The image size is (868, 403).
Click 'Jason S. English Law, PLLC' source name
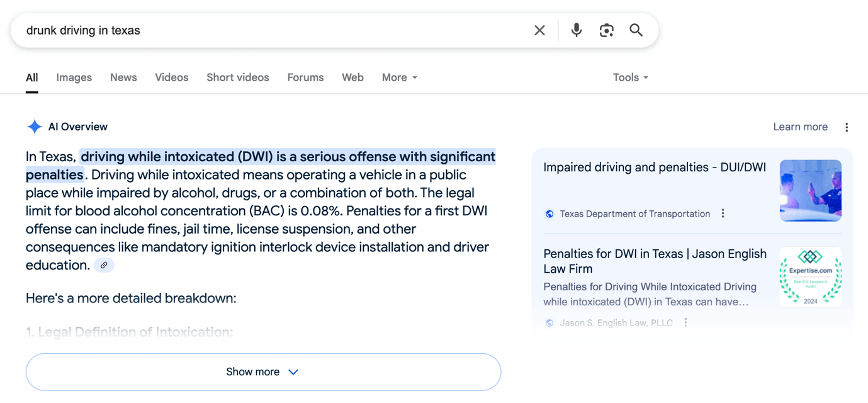(616, 323)
